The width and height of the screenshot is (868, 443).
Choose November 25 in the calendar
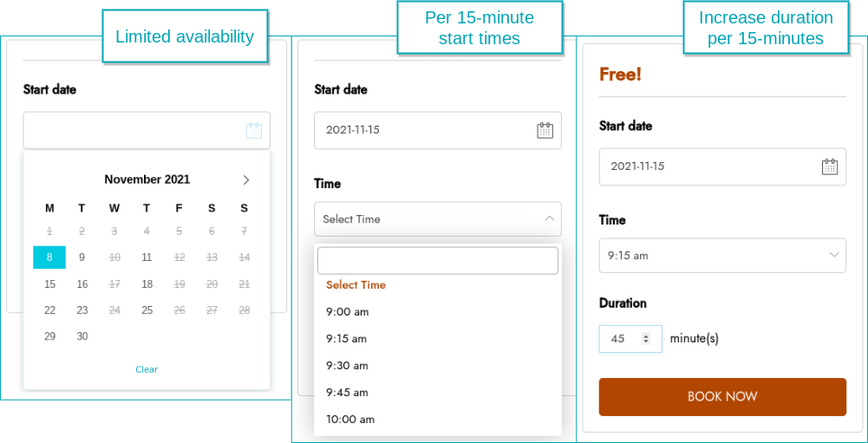147,310
